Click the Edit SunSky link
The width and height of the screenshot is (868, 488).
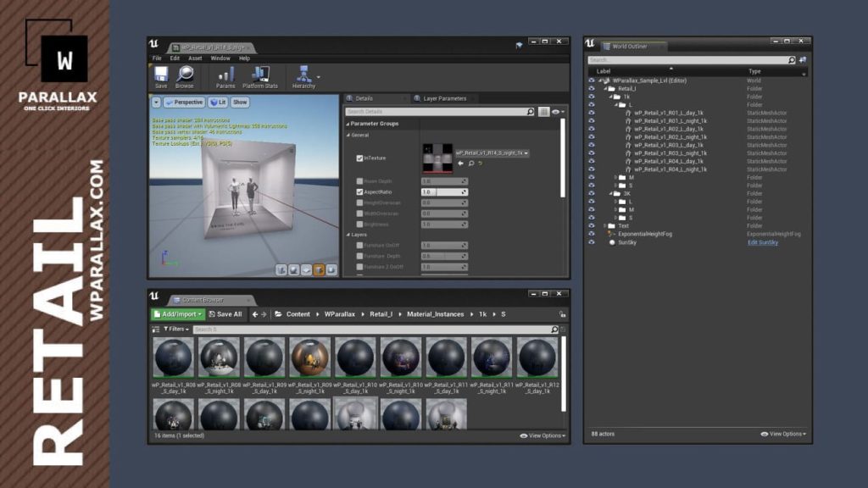[763, 242]
